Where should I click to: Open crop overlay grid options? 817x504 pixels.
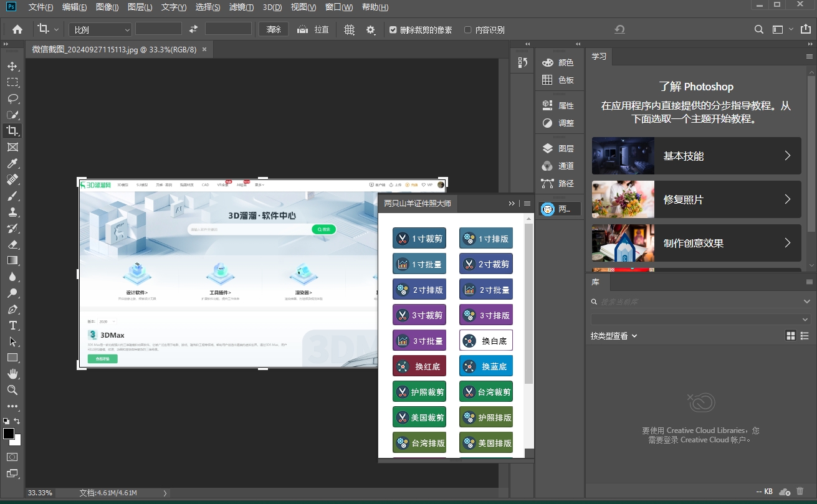click(x=350, y=29)
